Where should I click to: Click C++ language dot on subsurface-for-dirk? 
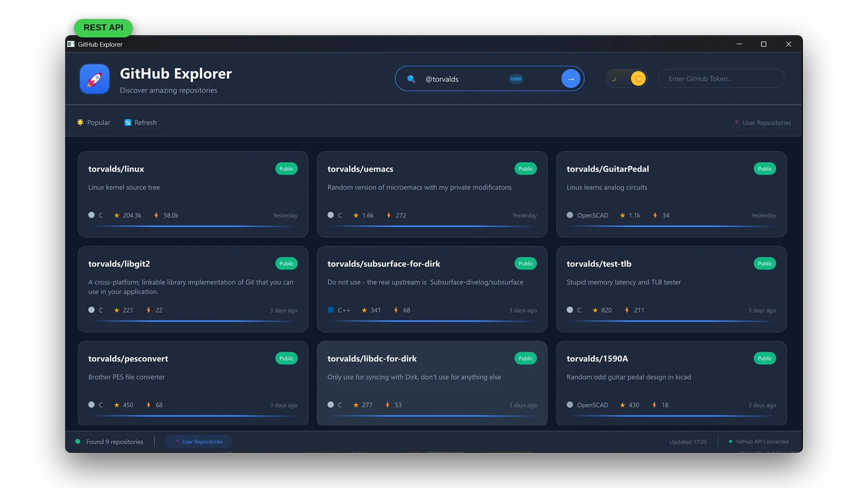[331, 310]
